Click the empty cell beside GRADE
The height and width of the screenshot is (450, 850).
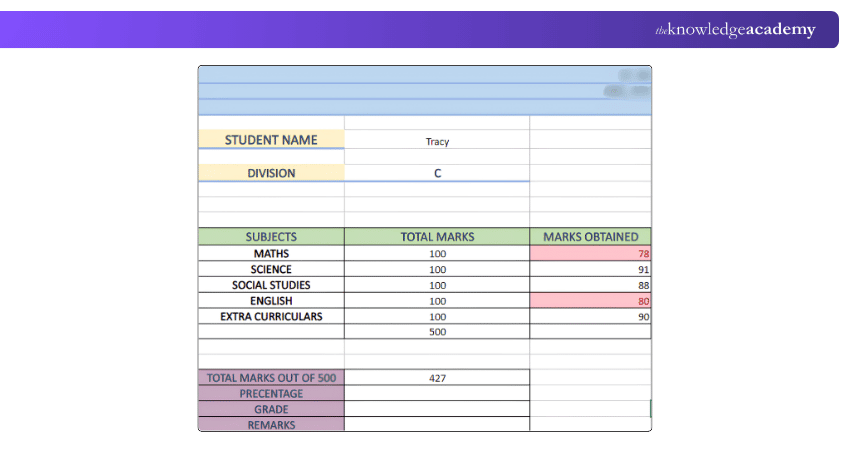[x=437, y=409]
